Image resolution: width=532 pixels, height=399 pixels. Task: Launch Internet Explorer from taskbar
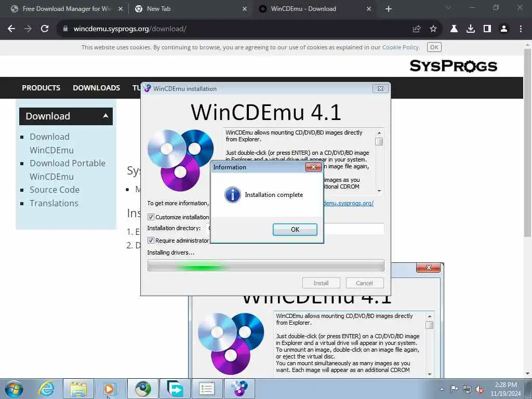pos(46,389)
